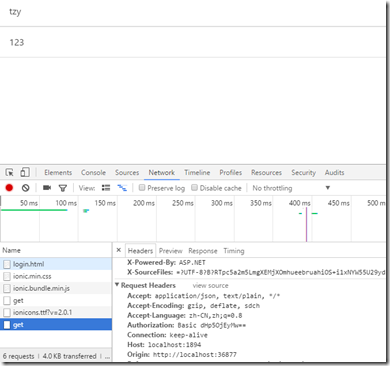Viewport: 390px width, 366px height.
Task: Click the purple load marker in timeline
Action: [x=306, y=224]
